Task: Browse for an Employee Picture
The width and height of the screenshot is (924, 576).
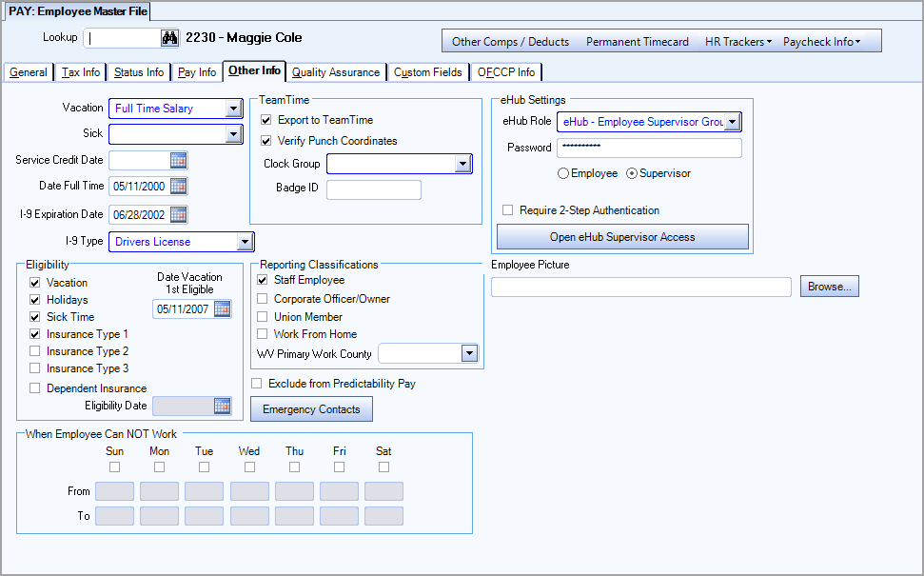Action: point(828,286)
